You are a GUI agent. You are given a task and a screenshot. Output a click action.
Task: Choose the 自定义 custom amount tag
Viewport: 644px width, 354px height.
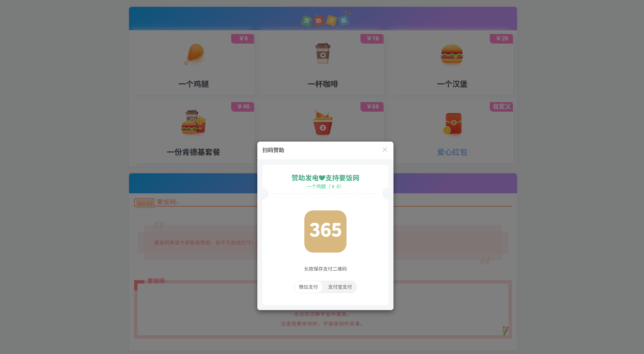point(501,107)
